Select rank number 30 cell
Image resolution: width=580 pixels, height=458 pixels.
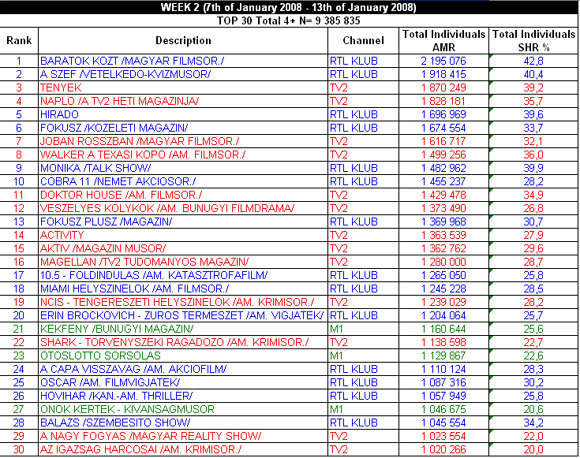pos(19,449)
